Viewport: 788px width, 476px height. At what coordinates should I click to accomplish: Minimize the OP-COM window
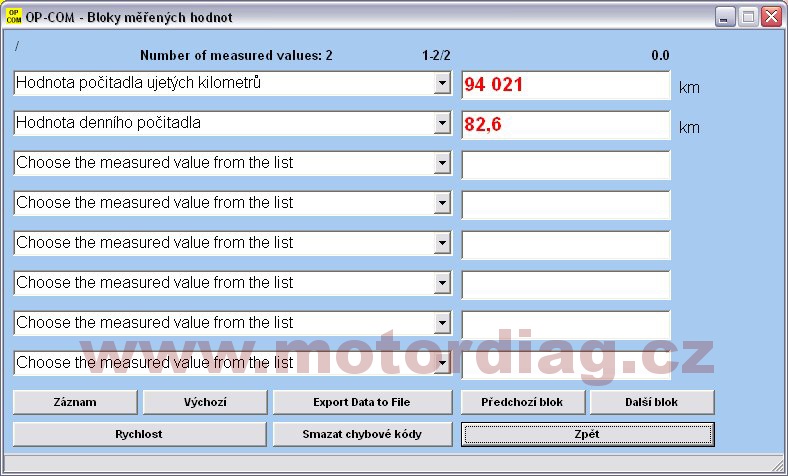coord(725,17)
